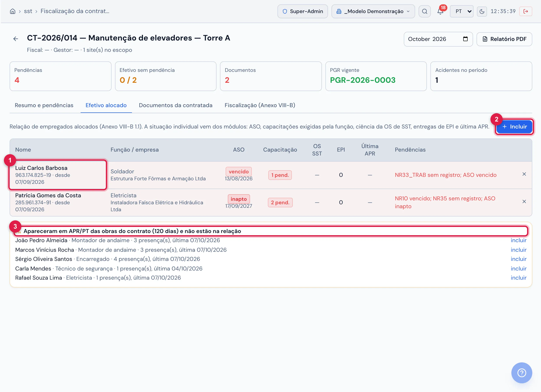Image resolution: width=541 pixels, height=392 pixels.
Task: Open the search magnifier icon
Action: 425,11
